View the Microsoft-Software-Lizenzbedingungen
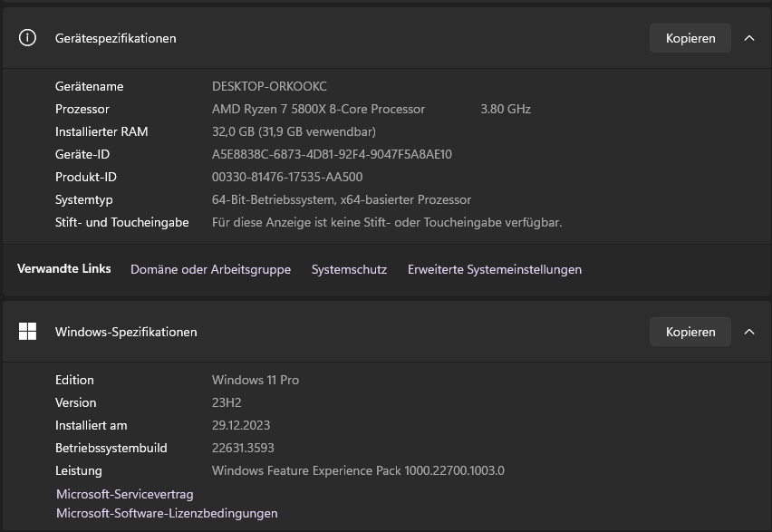Viewport: 772px width, 532px height. point(167,513)
